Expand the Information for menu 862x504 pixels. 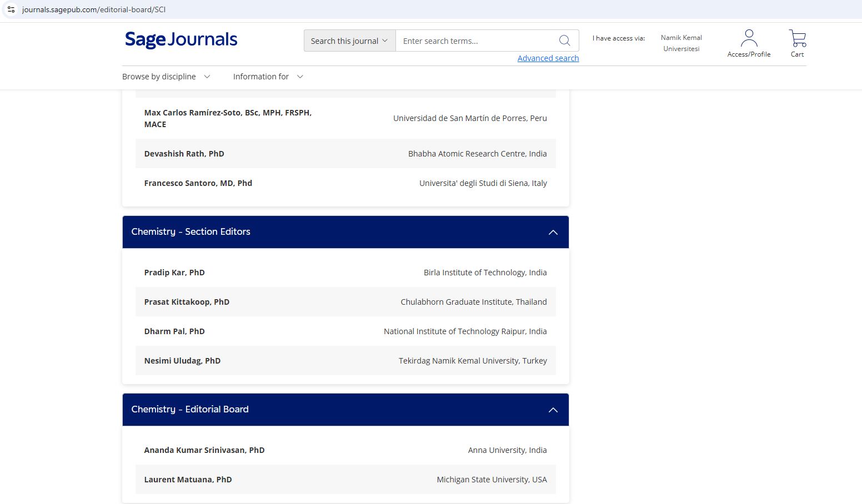point(268,77)
